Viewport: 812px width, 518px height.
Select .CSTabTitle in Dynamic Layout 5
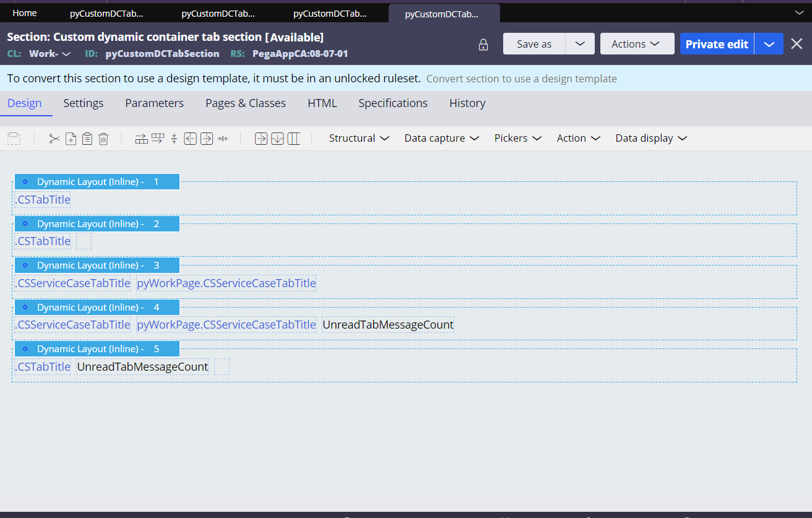pos(43,366)
